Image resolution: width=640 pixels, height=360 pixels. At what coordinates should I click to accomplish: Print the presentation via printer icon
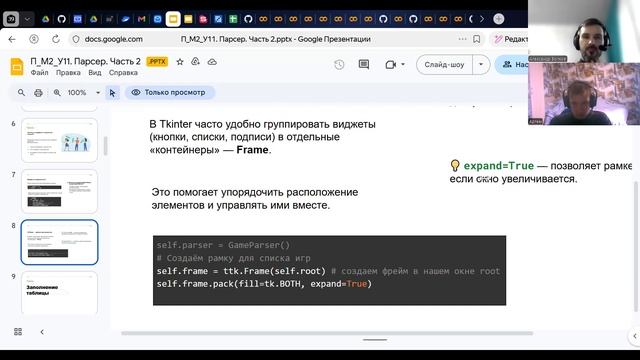click(x=38, y=93)
